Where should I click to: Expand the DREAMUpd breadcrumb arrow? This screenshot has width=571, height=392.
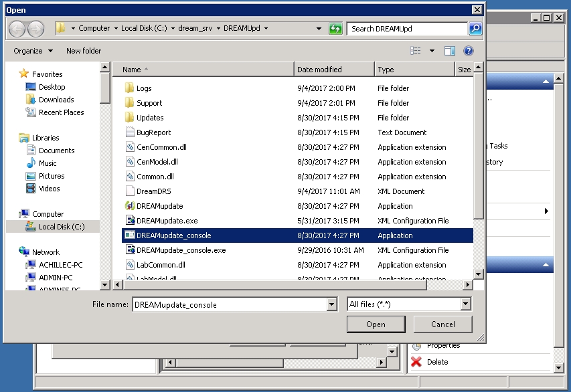point(266,28)
